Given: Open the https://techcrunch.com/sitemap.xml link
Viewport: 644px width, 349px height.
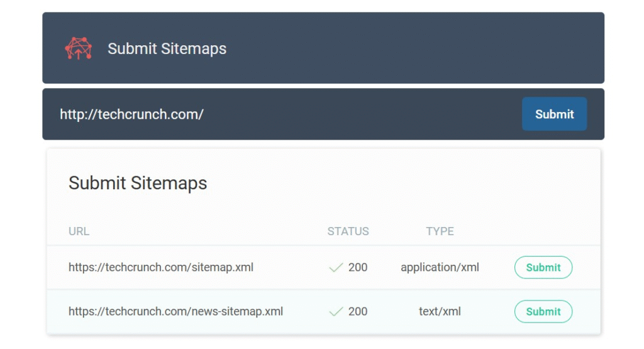Looking at the screenshot, I should (x=160, y=267).
